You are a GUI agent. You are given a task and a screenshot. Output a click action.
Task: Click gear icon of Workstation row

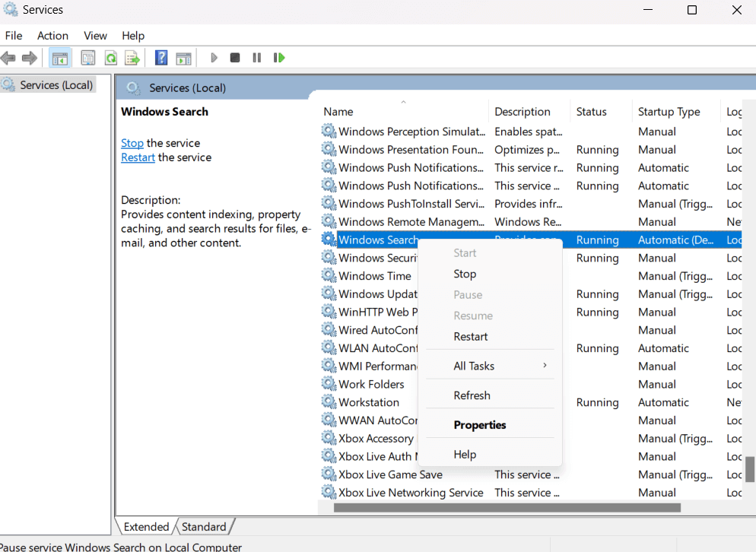329,401
